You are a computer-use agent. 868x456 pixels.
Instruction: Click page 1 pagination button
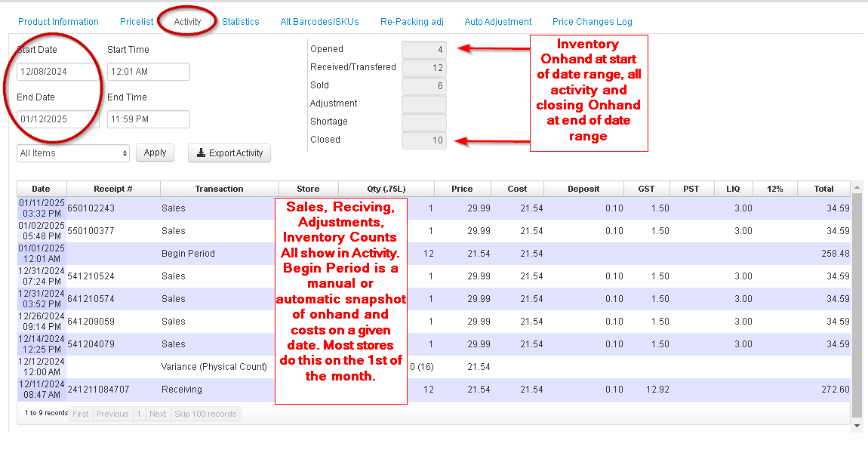coord(139,414)
